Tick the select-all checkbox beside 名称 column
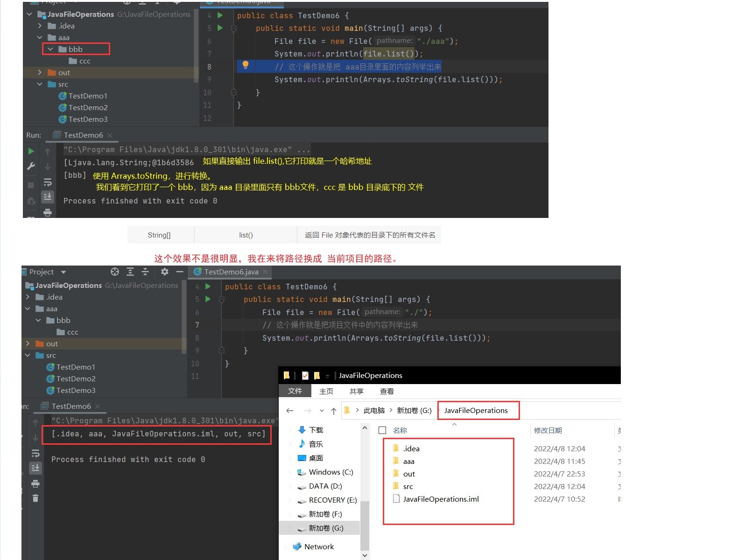This screenshot has width=738, height=560. pos(382,430)
